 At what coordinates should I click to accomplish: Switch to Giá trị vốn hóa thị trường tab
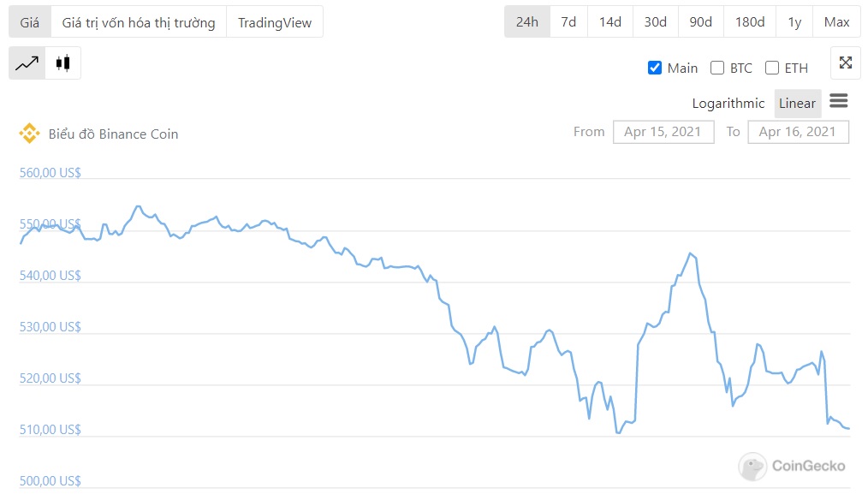click(139, 22)
